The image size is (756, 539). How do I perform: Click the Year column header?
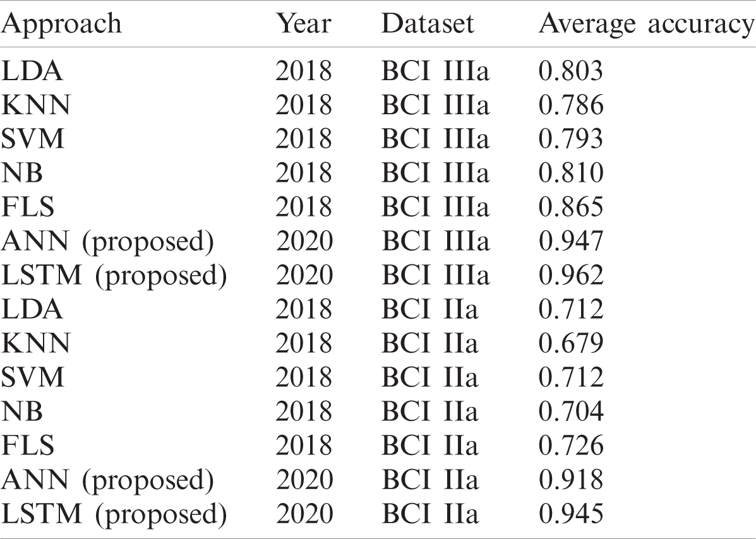click(x=303, y=25)
